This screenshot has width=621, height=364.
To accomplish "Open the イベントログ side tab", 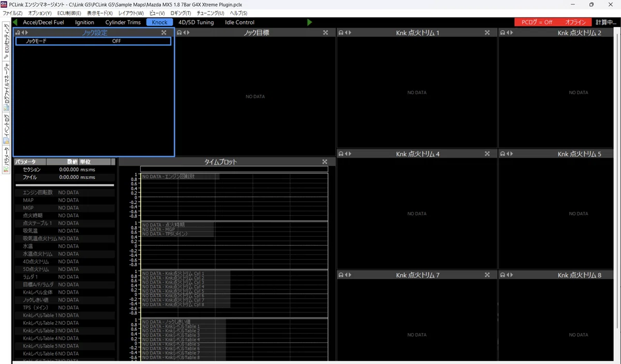I will (x=6, y=128).
